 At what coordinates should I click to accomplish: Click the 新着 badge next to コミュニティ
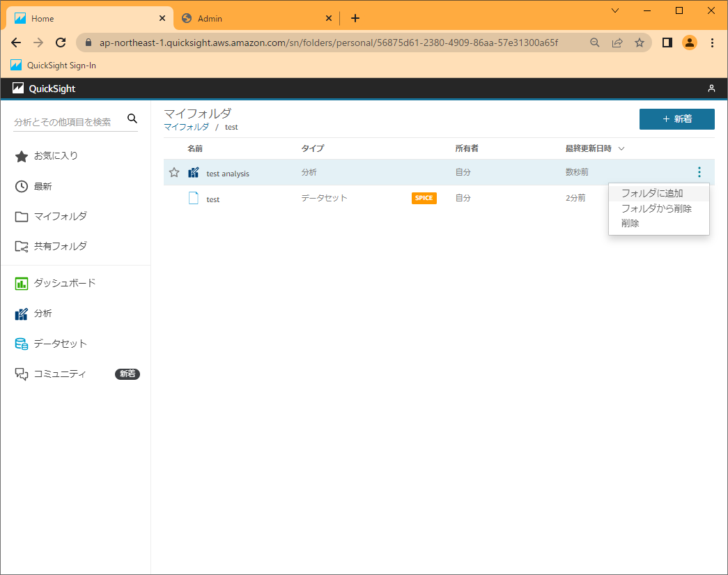pyautogui.click(x=127, y=374)
